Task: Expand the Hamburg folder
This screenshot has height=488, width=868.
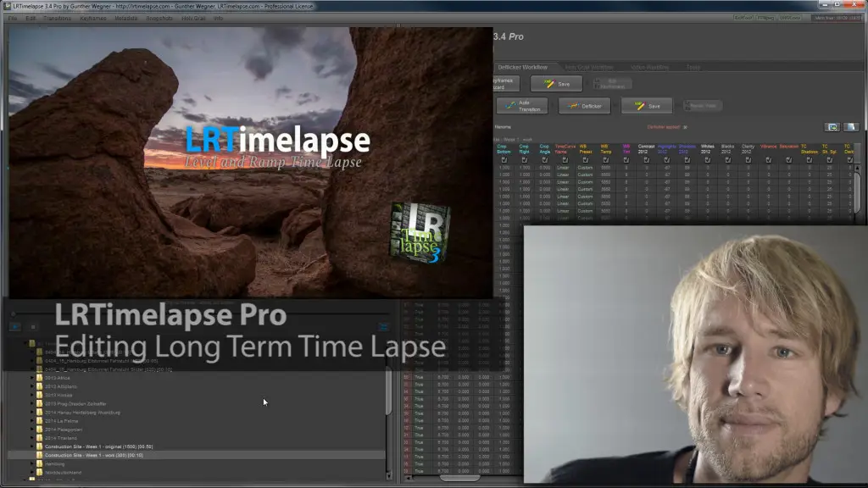Action: pos(32,463)
